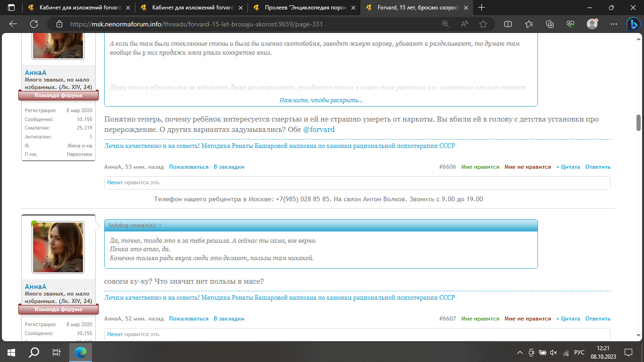Click the browser refresh icon
The width and height of the screenshot is (644, 362).
tap(33, 24)
